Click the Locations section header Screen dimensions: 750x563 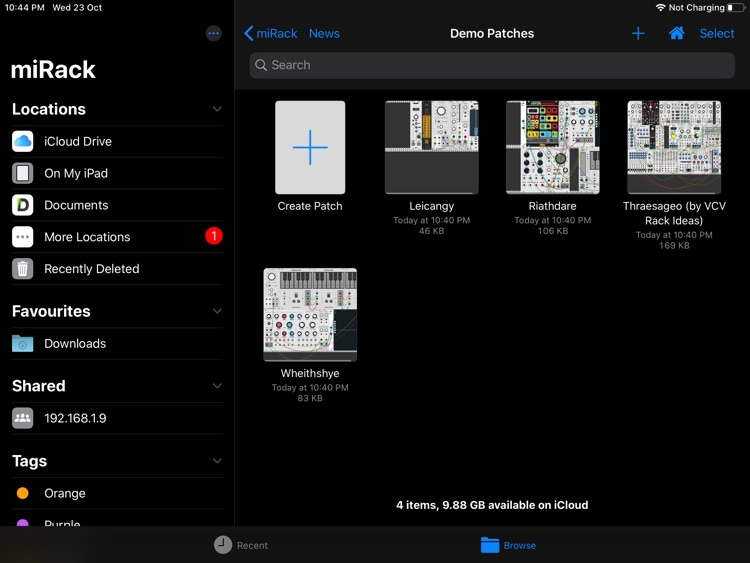click(49, 109)
